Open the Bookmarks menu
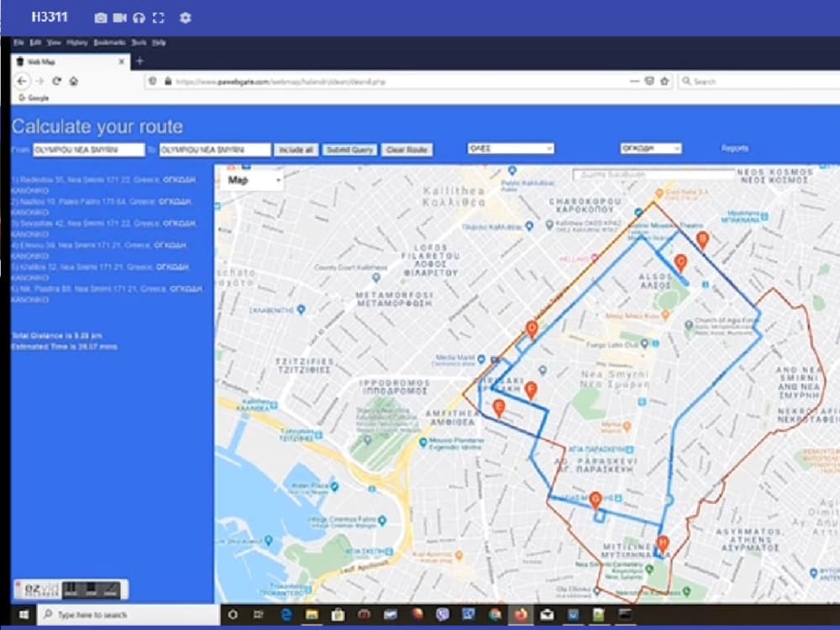The height and width of the screenshot is (630, 840). tap(109, 42)
